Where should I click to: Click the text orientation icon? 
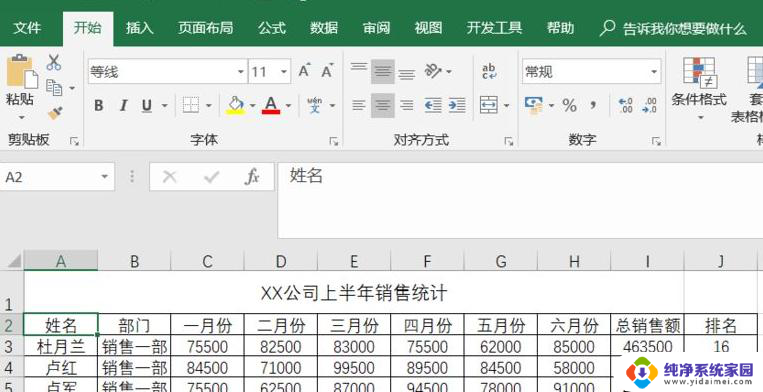point(433,71)
